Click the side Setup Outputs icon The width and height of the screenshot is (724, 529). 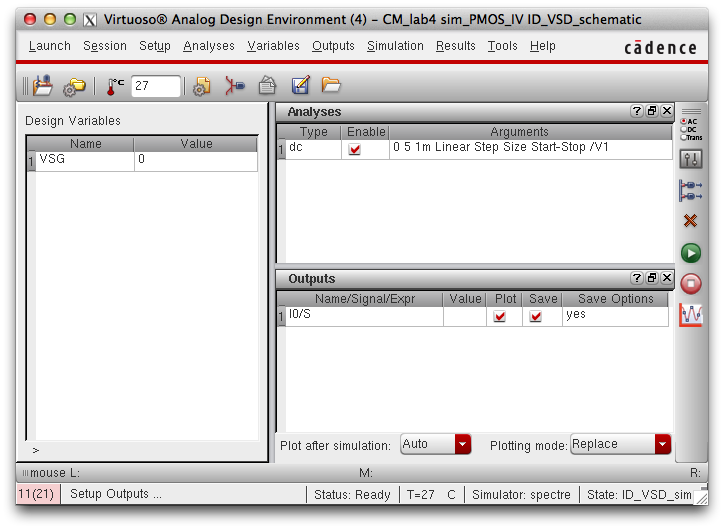click(691, 191)
